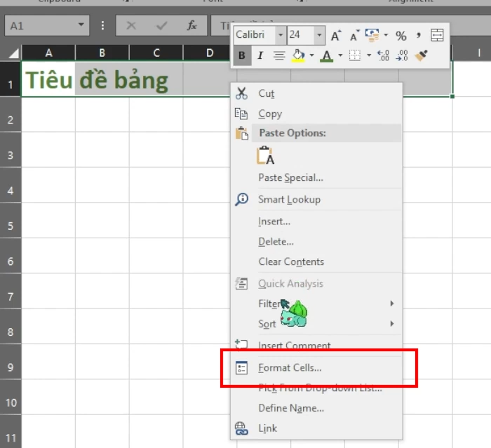Click formula bar options dots

coord(102,25)
